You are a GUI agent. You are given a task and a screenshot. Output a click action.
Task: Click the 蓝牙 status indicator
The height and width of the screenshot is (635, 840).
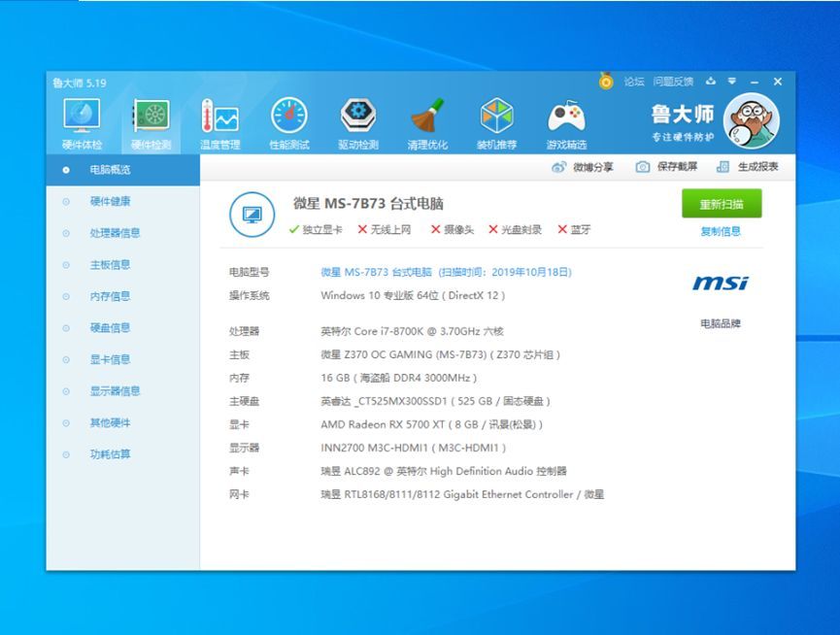574,230
